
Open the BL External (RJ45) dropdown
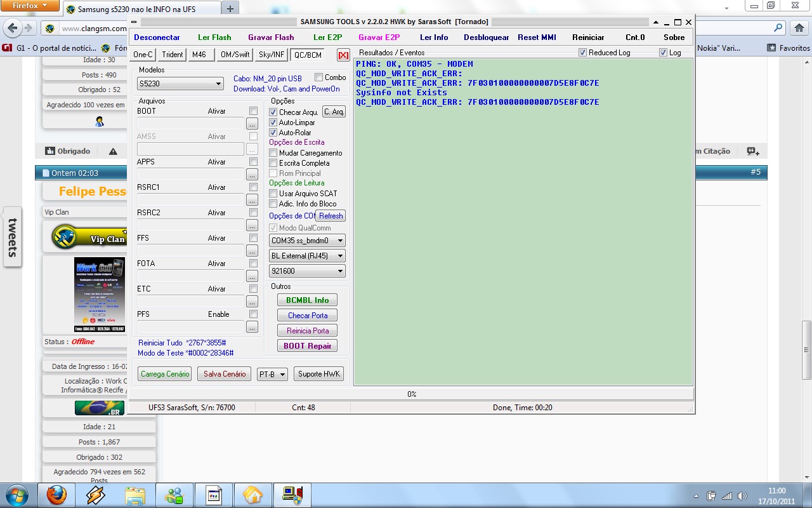pos(307,256)
